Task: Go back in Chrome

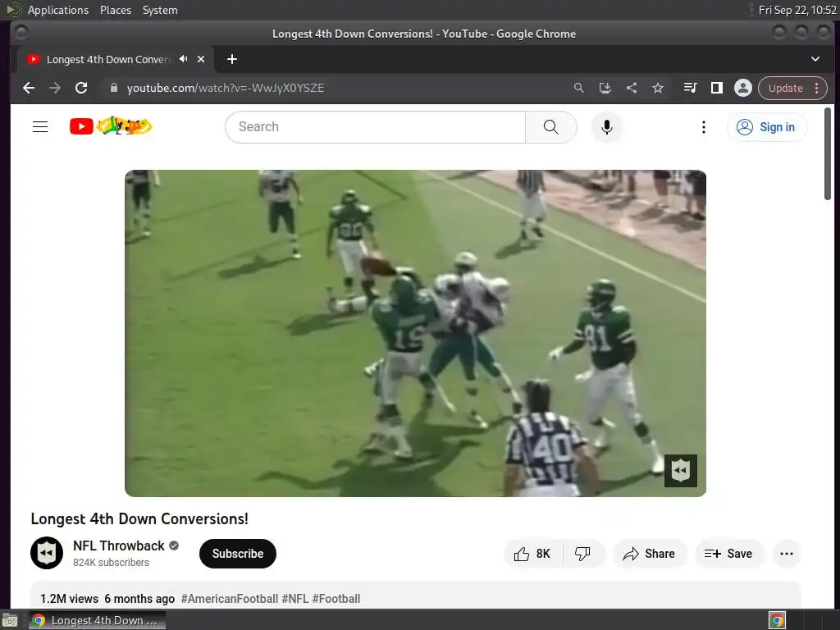Action: (x=29, y=88)
